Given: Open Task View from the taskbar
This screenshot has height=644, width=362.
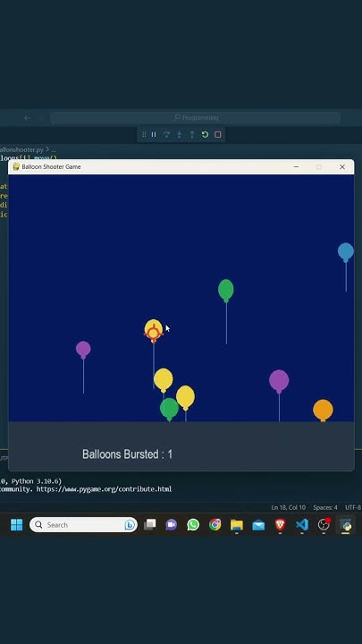Looking at the screenshot, I should [x=150, y=525].
